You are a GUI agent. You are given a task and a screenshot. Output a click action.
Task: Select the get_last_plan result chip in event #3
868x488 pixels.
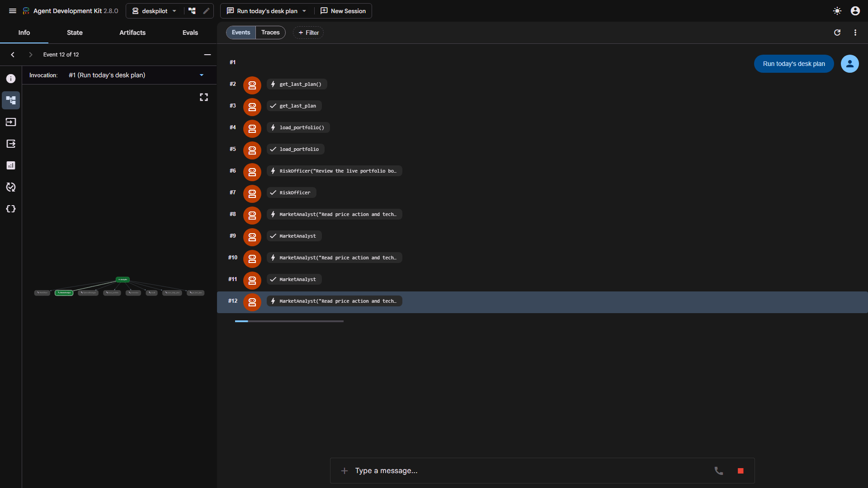coord(294,106)
